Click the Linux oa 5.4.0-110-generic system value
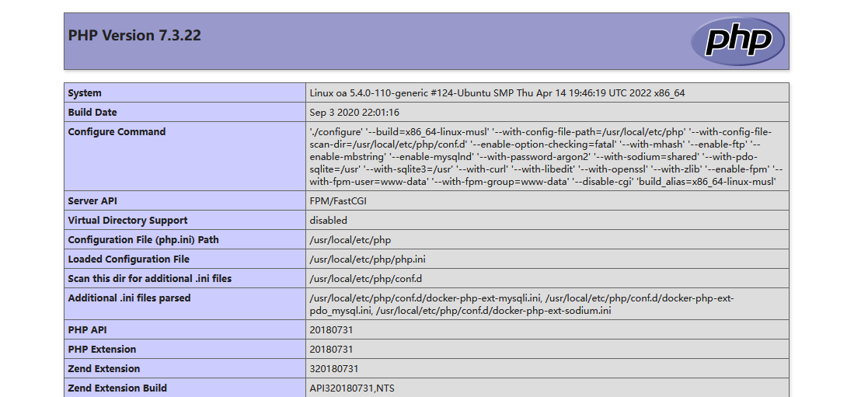The height and width of the screenshot is (397, 868). coord(497,93)
